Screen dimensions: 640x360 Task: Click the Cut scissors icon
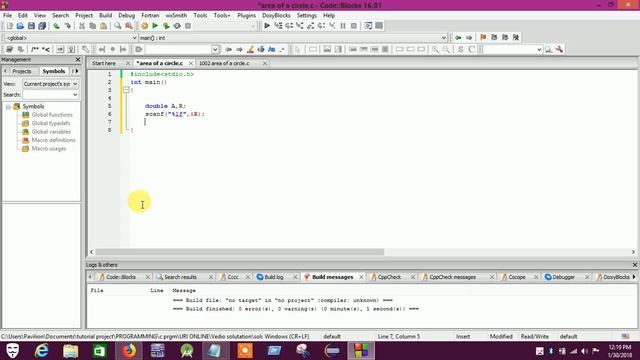coord(82,26)
